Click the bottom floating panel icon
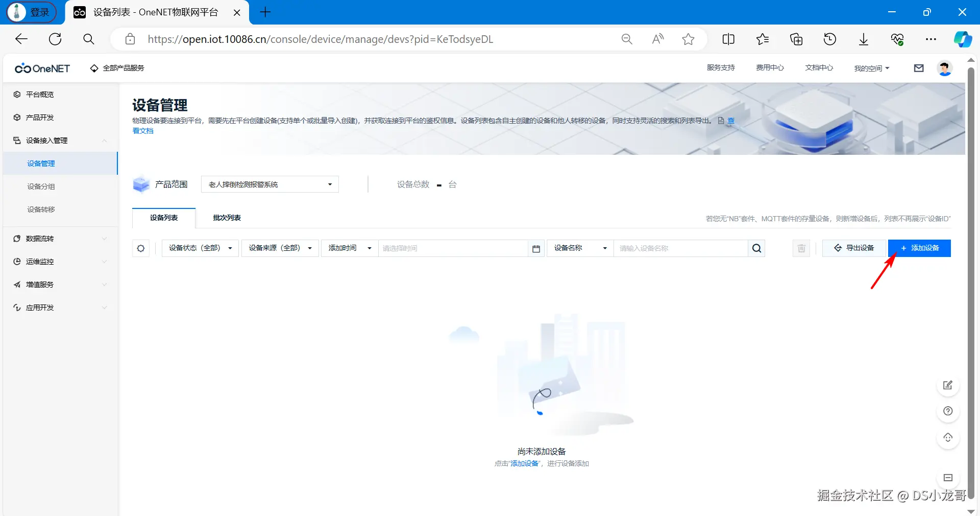The height and width of the screenshot is (516, 980). click(x=948, y=478)
